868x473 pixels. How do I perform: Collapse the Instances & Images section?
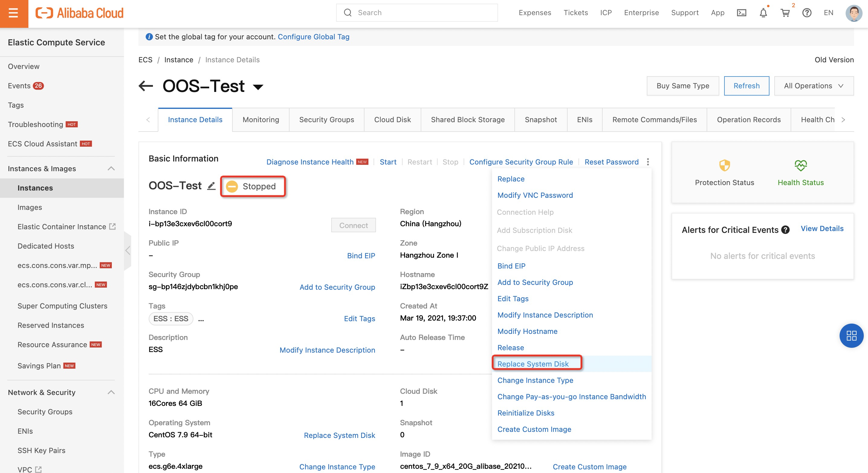[111, 168]
